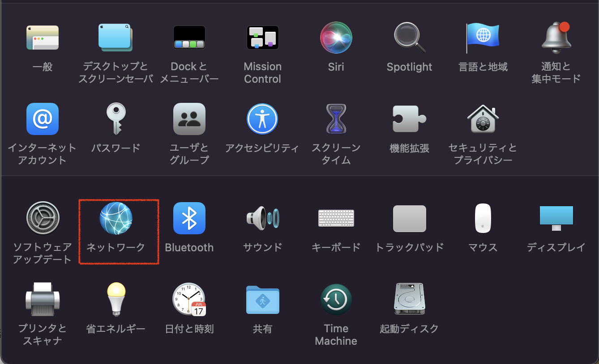This screenshot has width=599, height=364.
Task: Click the Siri text label
Action: coord(336,67)
